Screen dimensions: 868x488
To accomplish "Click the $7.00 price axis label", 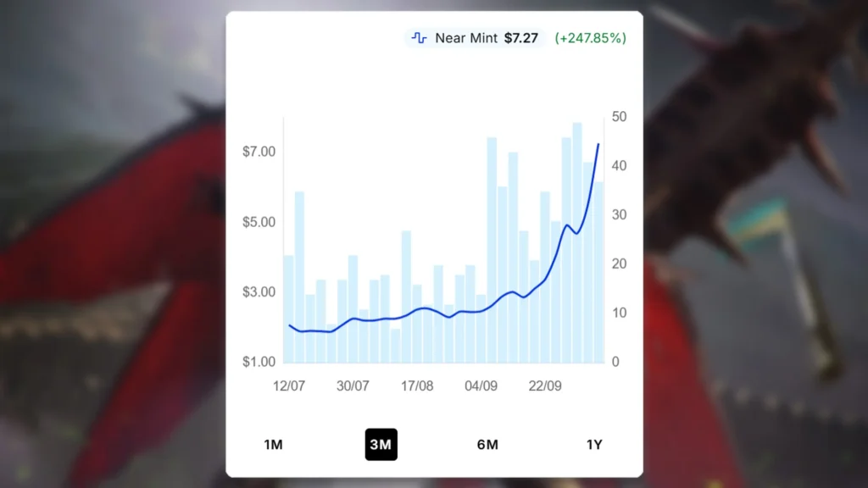I will pos(259,152).
